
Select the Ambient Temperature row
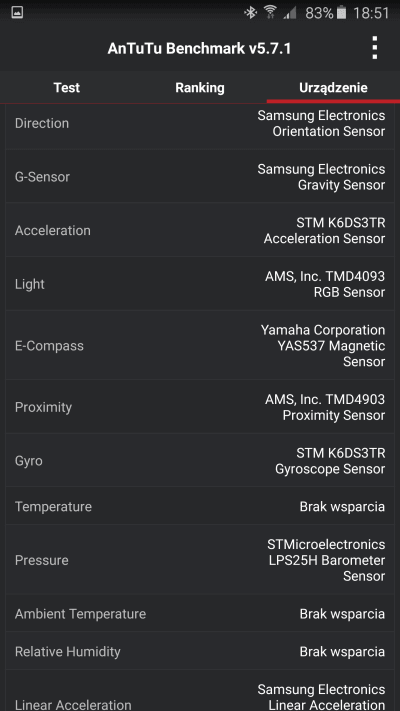[x=200, y=614]
